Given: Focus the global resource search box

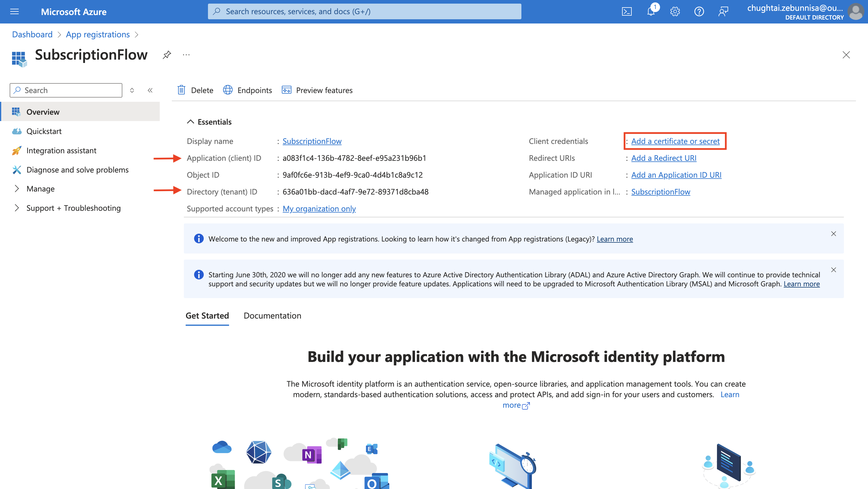Looking at the screenshot, I should (365, 11).
